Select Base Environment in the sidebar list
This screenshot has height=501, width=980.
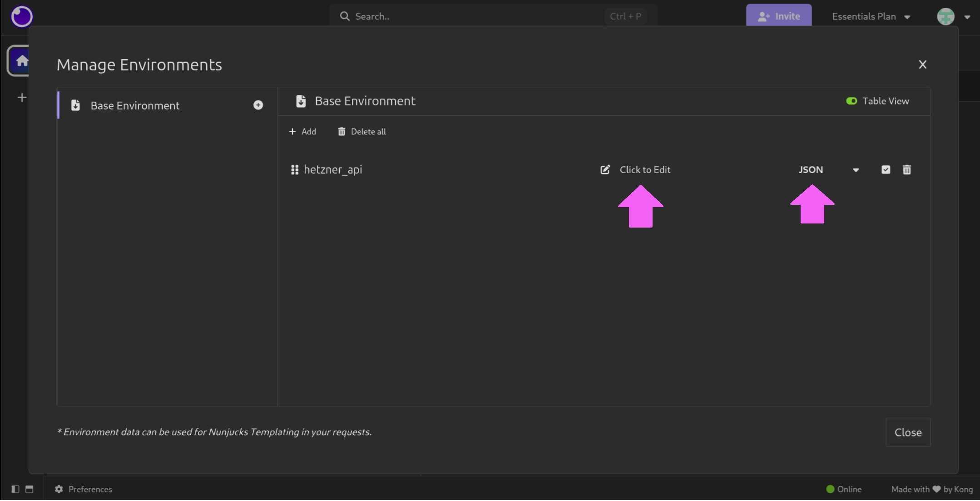click(135, 106)
